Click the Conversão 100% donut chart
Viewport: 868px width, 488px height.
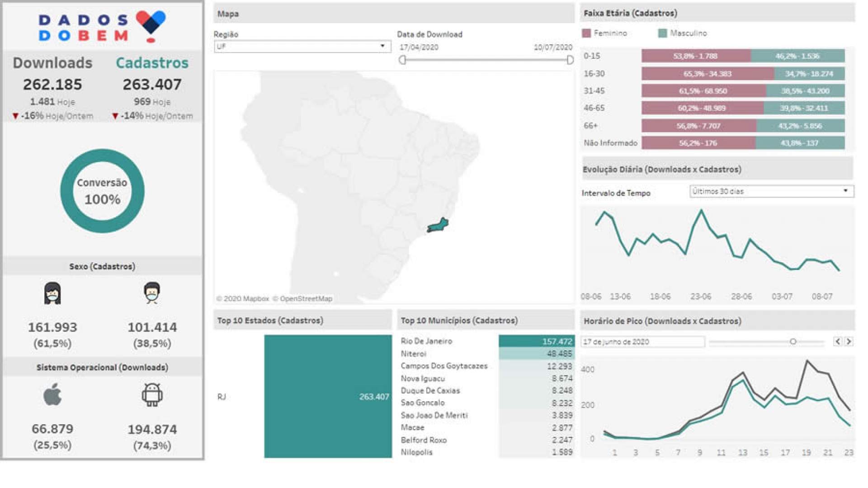[x=102, y=191]
